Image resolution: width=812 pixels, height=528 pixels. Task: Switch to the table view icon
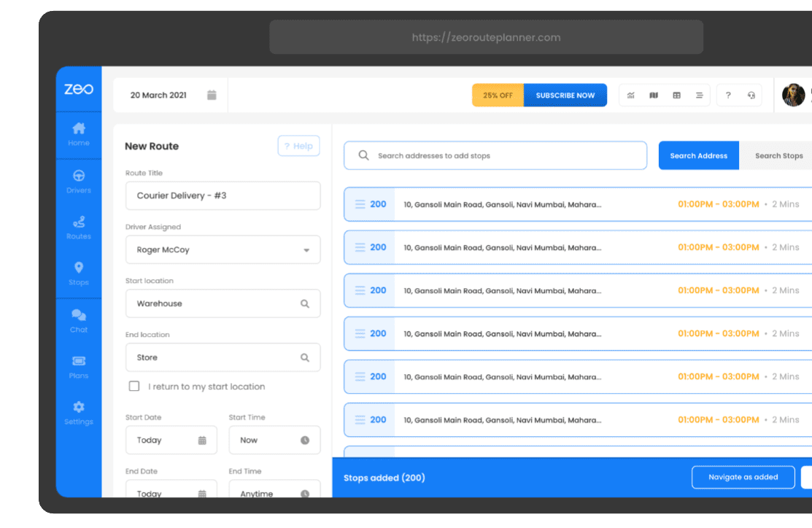click(676, 95)
